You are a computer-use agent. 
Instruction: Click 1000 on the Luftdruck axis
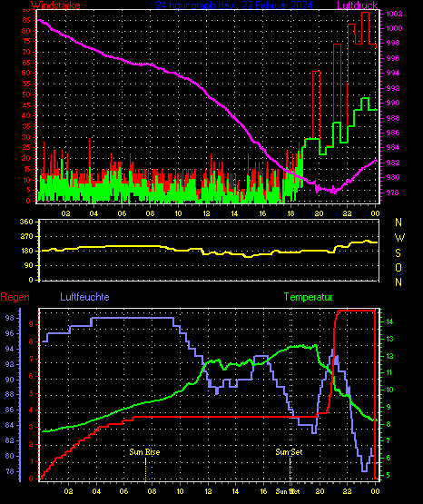coord(394,28)
